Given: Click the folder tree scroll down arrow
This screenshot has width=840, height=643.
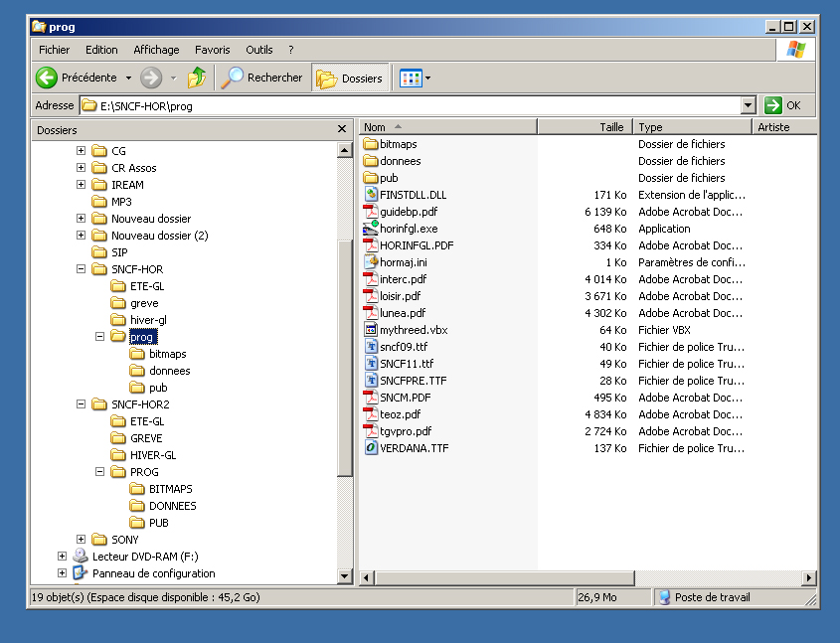Looking at the screenshot, I should pyautogui.click(x=345, y=576).
